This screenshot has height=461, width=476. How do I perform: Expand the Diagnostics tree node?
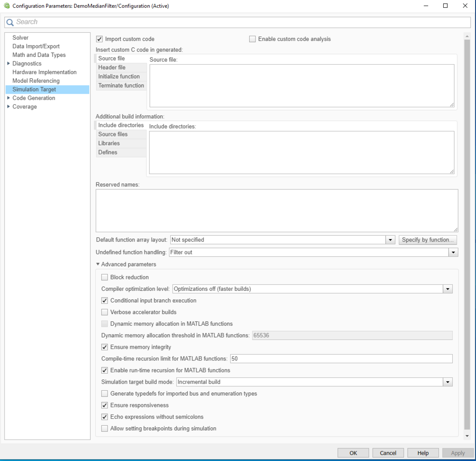tap(9, 64)
